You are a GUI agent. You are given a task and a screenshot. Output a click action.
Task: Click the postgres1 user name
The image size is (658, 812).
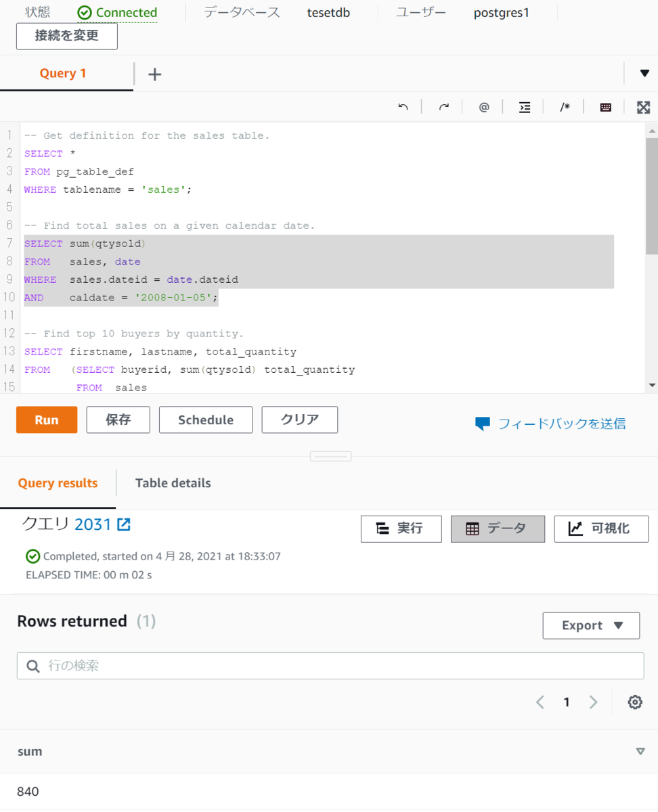pyautogui.click(x=502, y=13)
